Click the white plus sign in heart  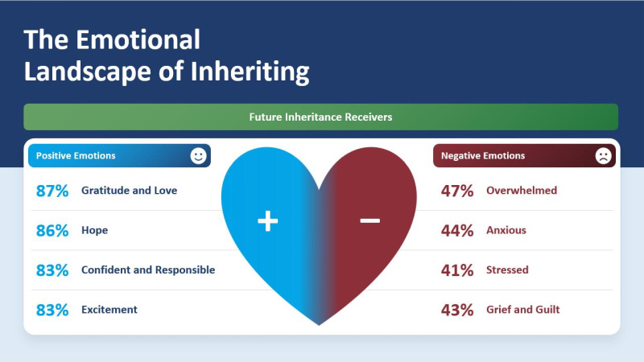(268, 220)
